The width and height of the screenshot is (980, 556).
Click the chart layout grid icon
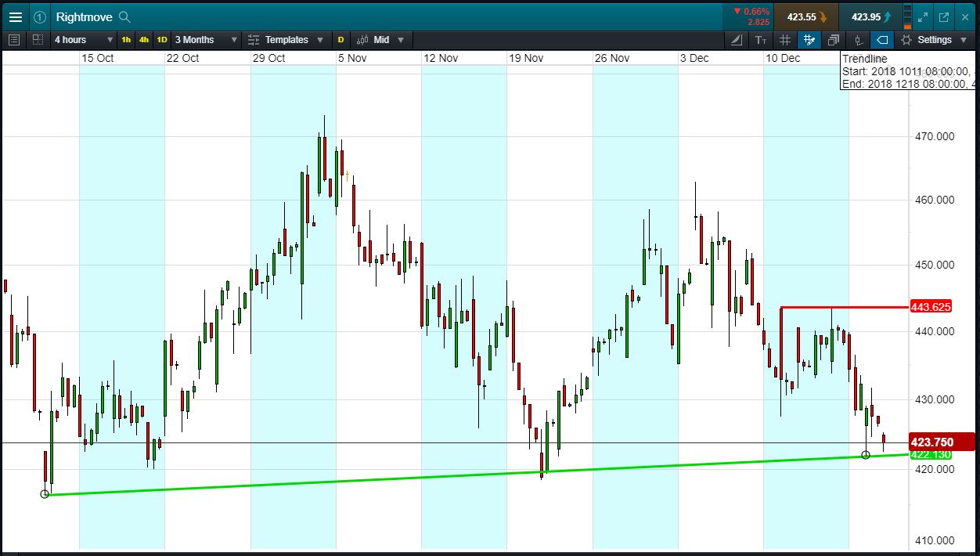coord(38,40)
